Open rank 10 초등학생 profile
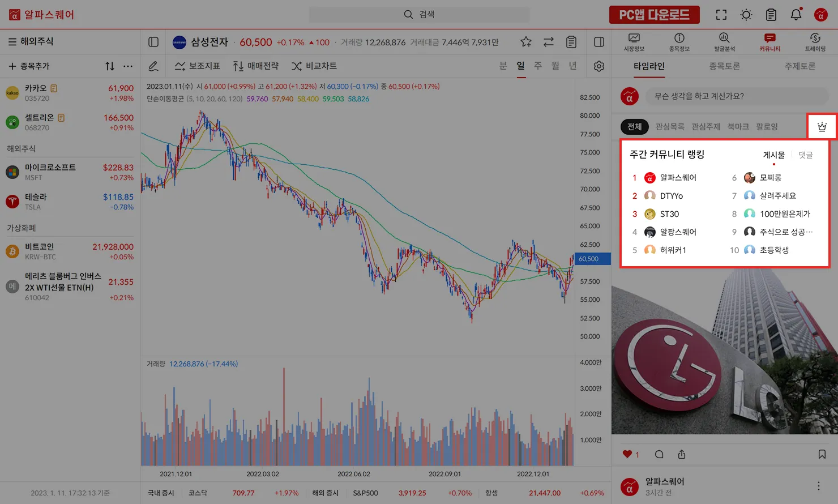The width and height of the screenshot is (838, 504). (x=767, y=250)
